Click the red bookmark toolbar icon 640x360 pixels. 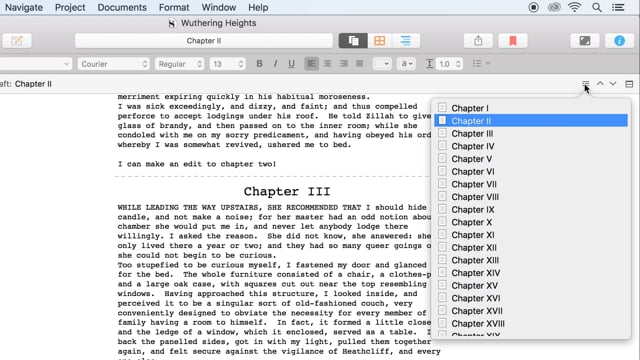[x=513, y=41]
